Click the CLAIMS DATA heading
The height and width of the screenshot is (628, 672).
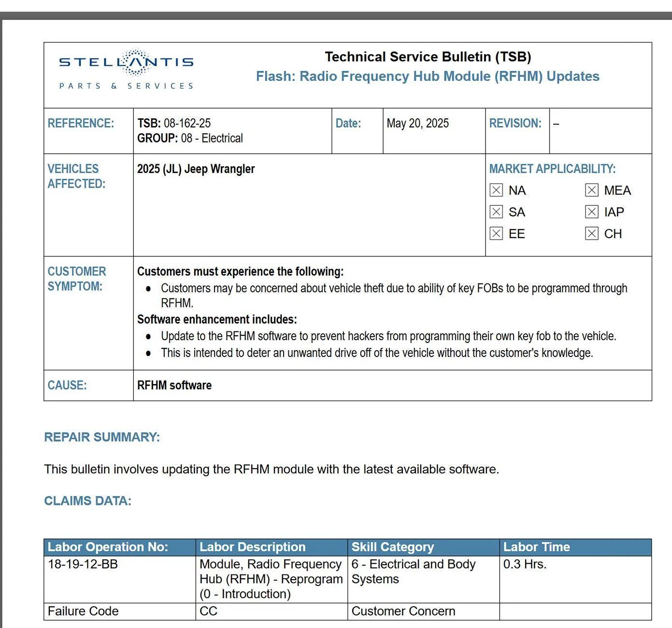tap(87, 501)
